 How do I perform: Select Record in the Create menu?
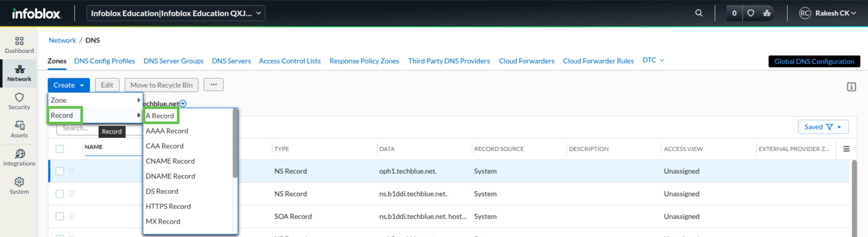pyautogui.click(x=95, y=115)
